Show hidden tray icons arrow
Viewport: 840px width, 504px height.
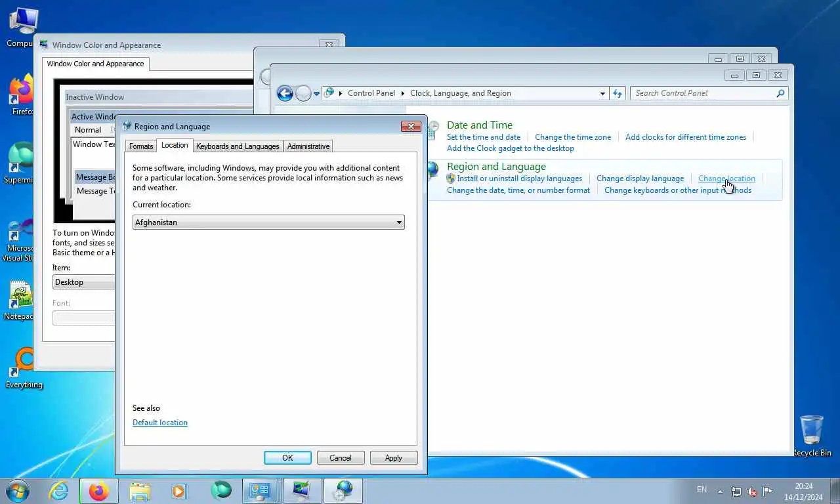coord(720,491)
